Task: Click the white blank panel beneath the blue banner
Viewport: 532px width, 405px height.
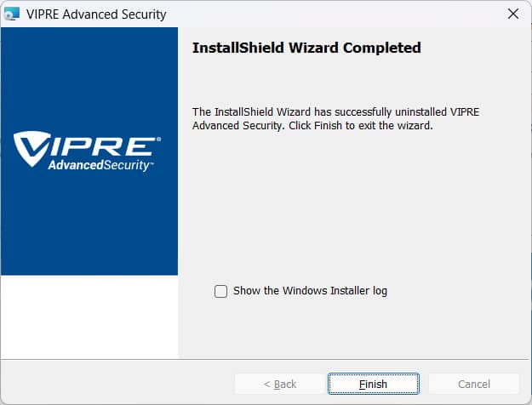Action: coord(89,317)
